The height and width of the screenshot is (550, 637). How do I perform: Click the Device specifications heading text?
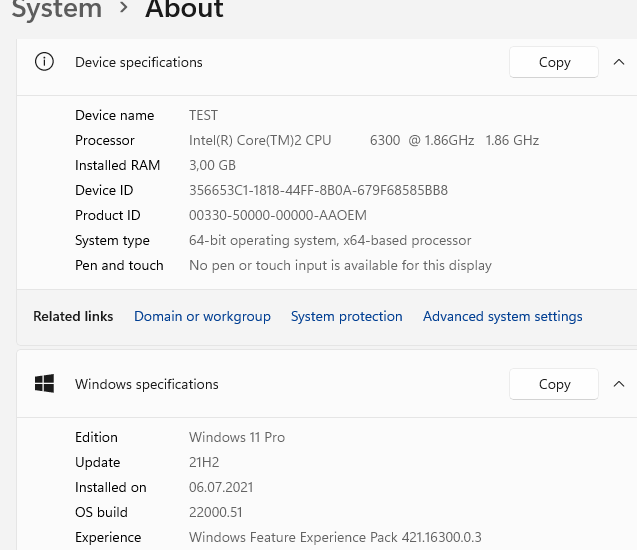pyautogui.click(x=139, y=63)
